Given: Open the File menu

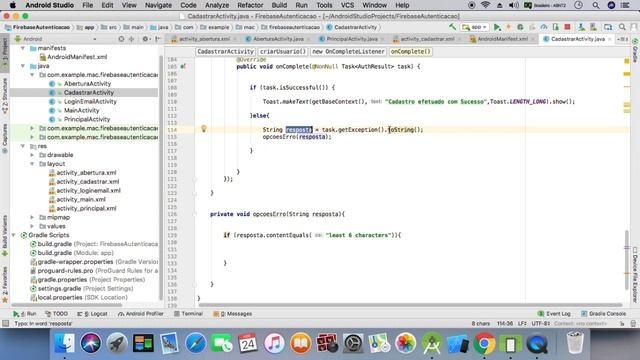Looking at the screenshot, I should pos(88,5).
